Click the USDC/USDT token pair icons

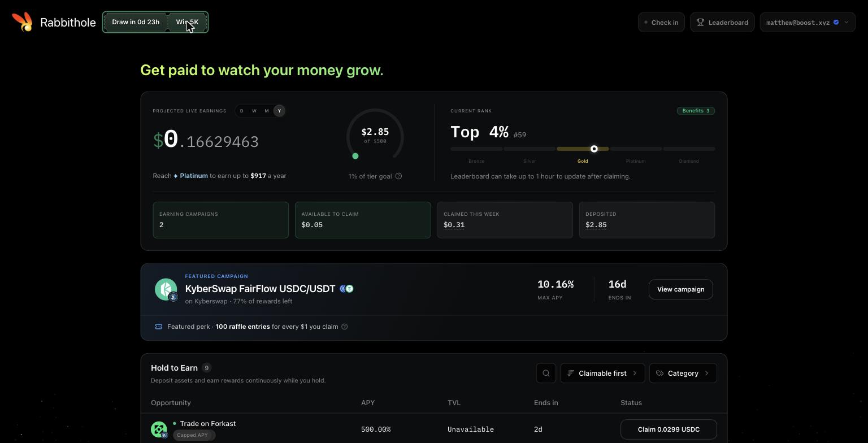pos(346,289)
